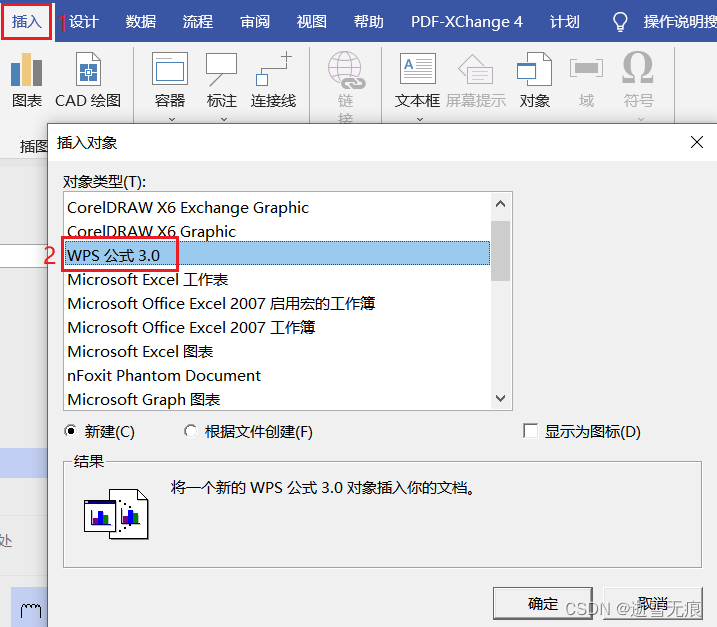Select nFoxit Phantom Document entry
Screen dimensions: 717x627
(x=277, y=375)
